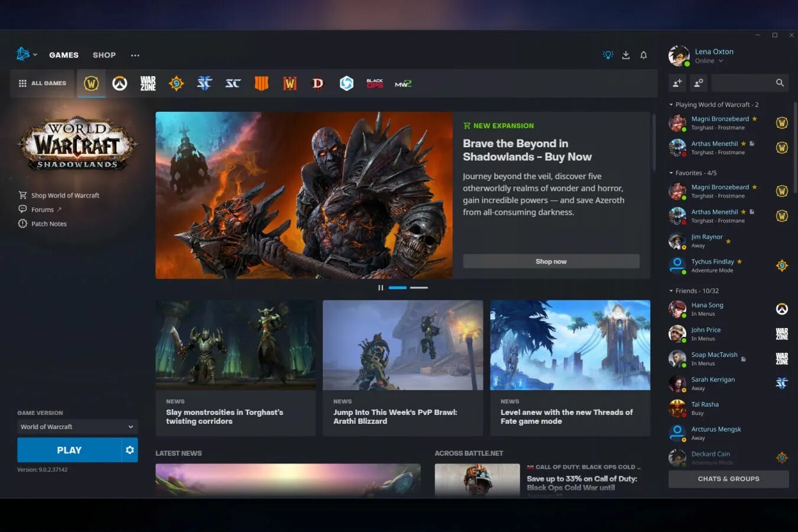Click StarCraft II icon beside Sarah Kerrigan

click(781, 384)
